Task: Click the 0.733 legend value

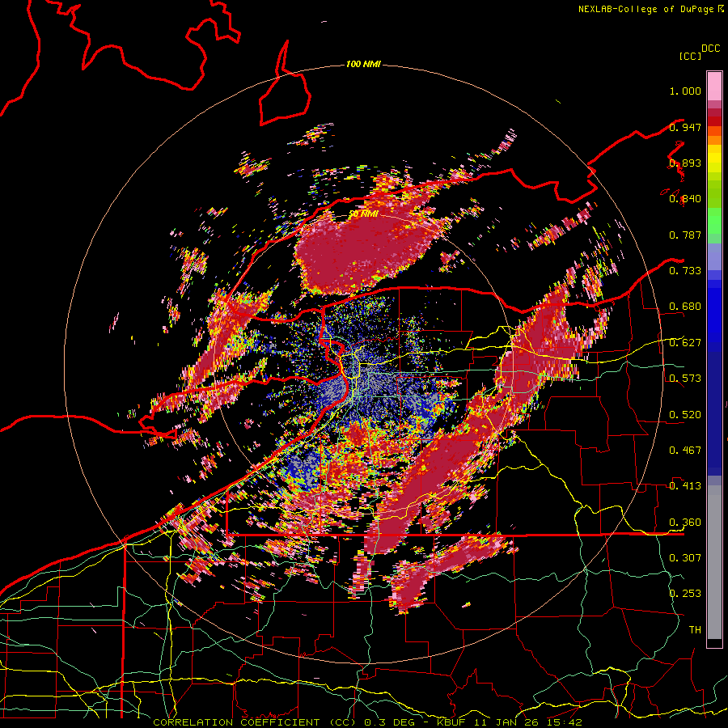Action: click(x=685, y=271)
